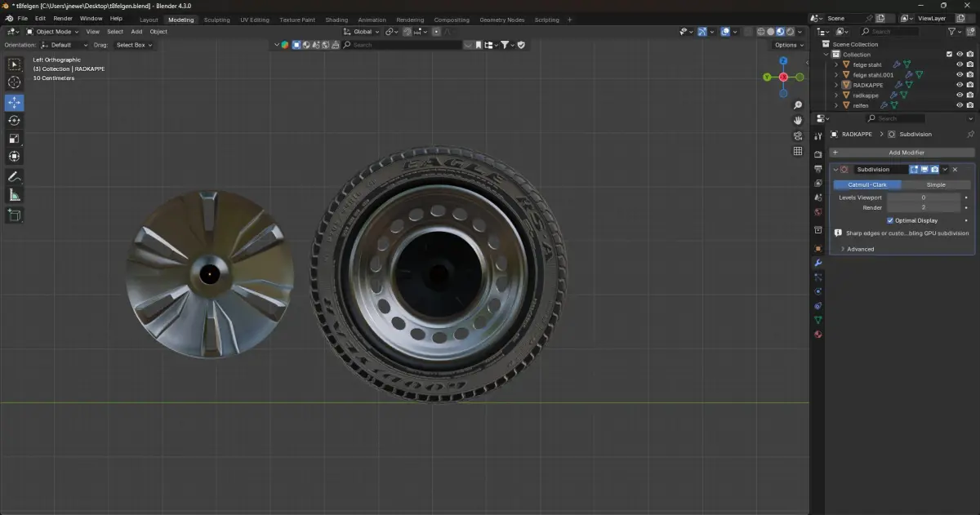
Task: Hide RADKAPPE object via eye icon
Action: click(960, 85)
